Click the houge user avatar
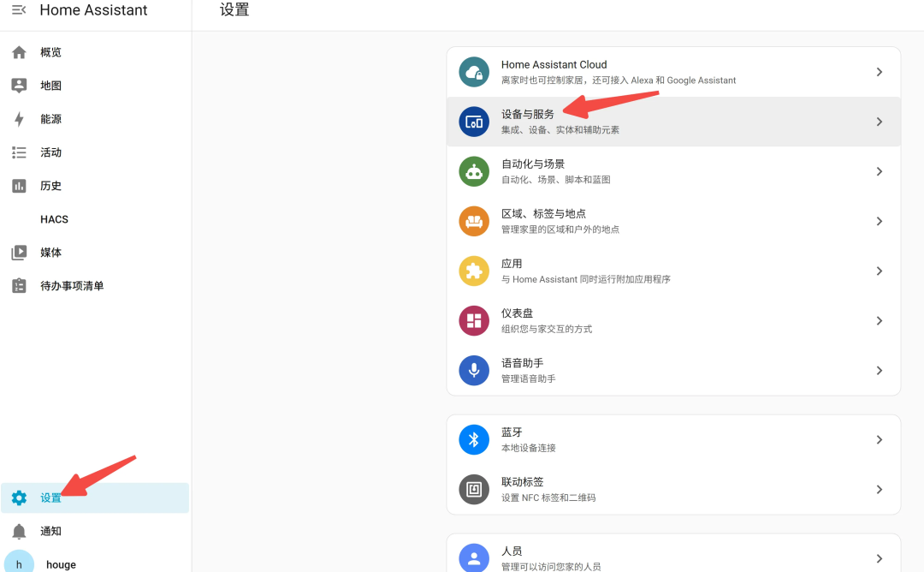This screenshot has height=572, width=924. [x=19, y=563]
